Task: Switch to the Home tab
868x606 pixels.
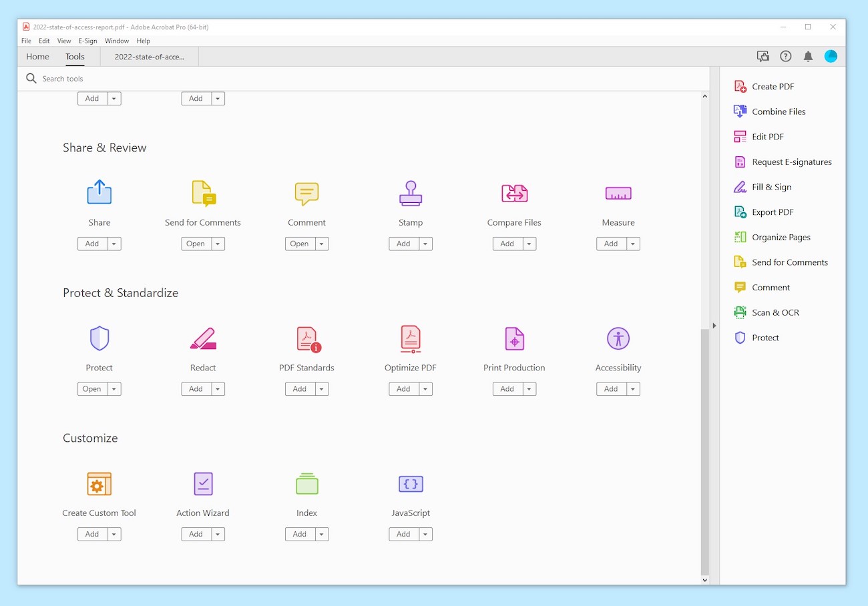Action: tap(37, 57)
